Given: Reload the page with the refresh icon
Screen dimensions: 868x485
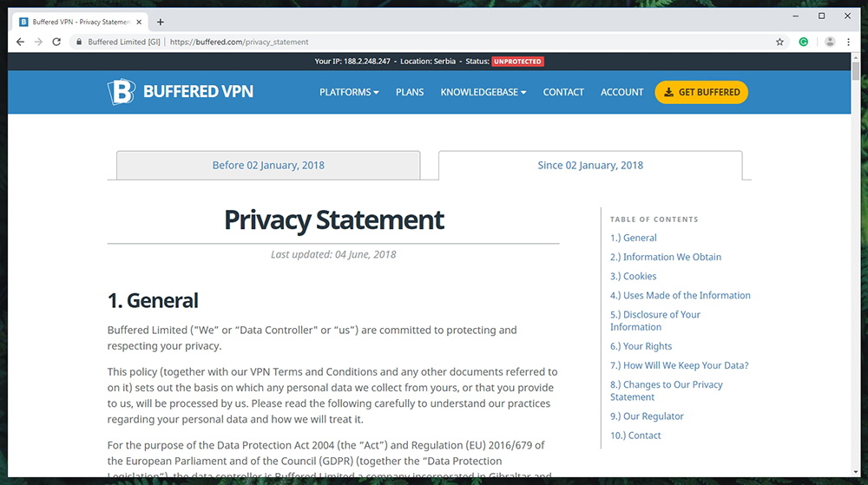Looking at the screenshot, I should (56, 42).
